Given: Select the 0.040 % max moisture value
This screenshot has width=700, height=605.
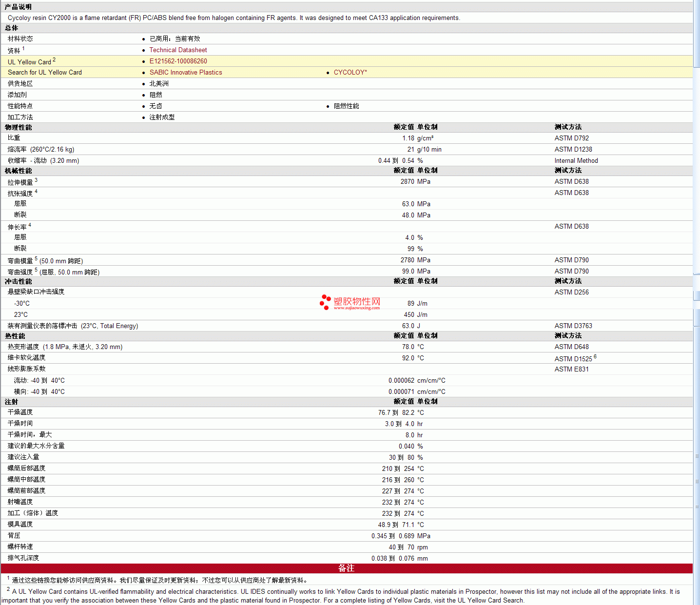Looking at the screenshot, I should pos(410,446).
